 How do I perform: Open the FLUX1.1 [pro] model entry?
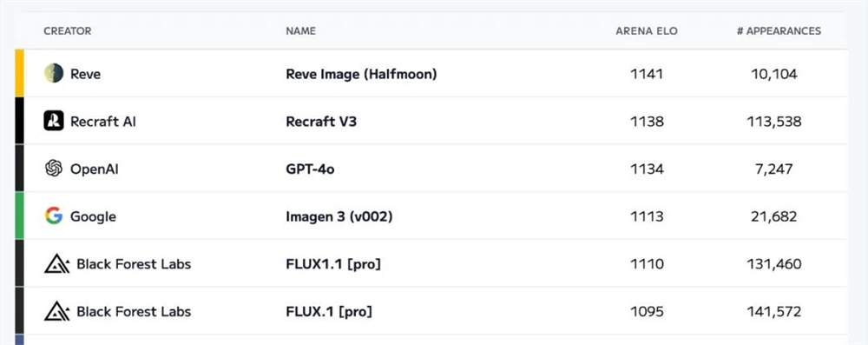pos(333,264)
